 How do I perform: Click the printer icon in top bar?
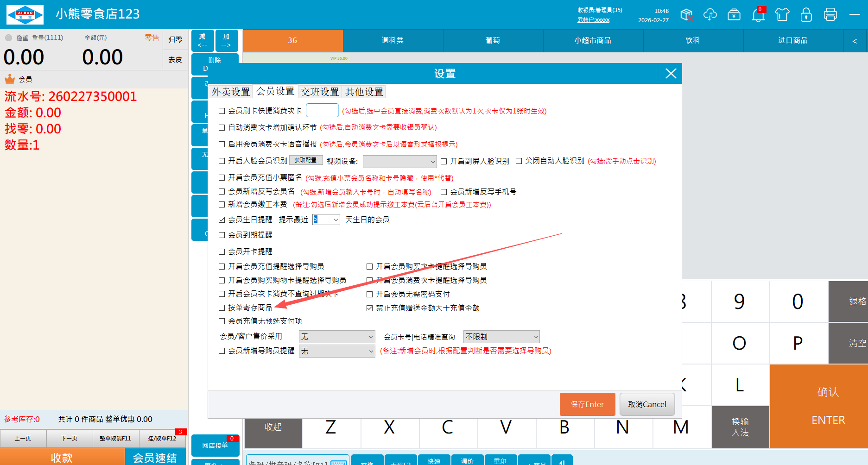pos(830,15)
